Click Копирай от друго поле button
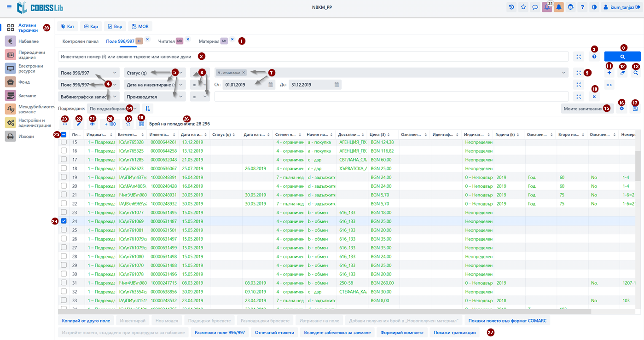Screen dimensions: 644x340 [x=86, y=320]
